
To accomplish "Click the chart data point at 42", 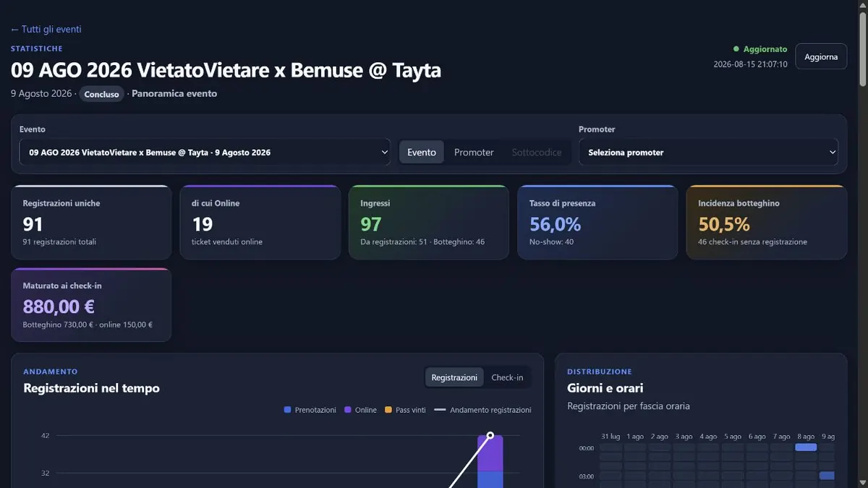I will point(490,435).
